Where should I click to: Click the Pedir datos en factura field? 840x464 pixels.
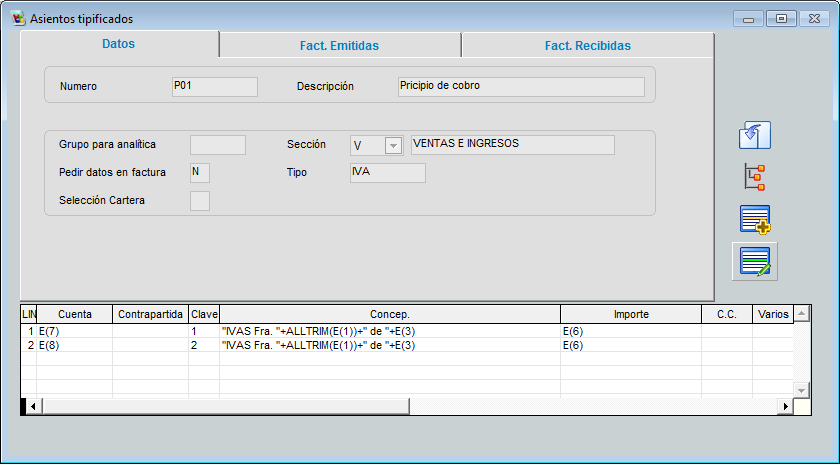tap(200, 173)
